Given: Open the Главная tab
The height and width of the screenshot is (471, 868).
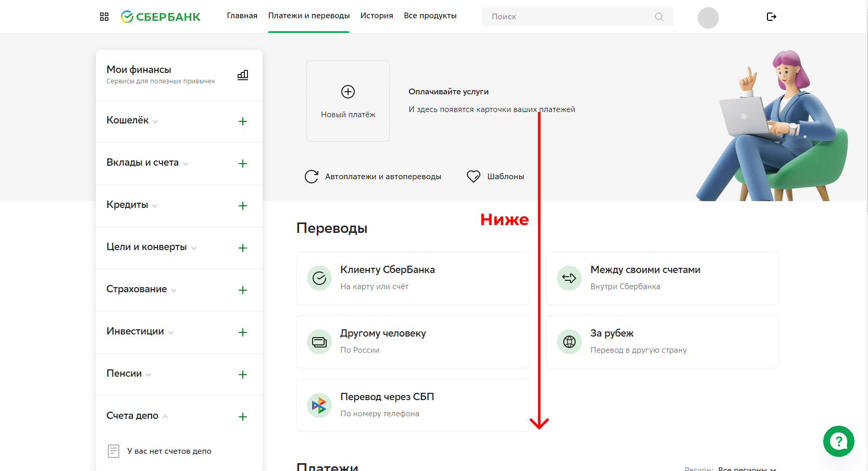Looking at the screenshot, I should pyautogui.click(x=242, y=16).
